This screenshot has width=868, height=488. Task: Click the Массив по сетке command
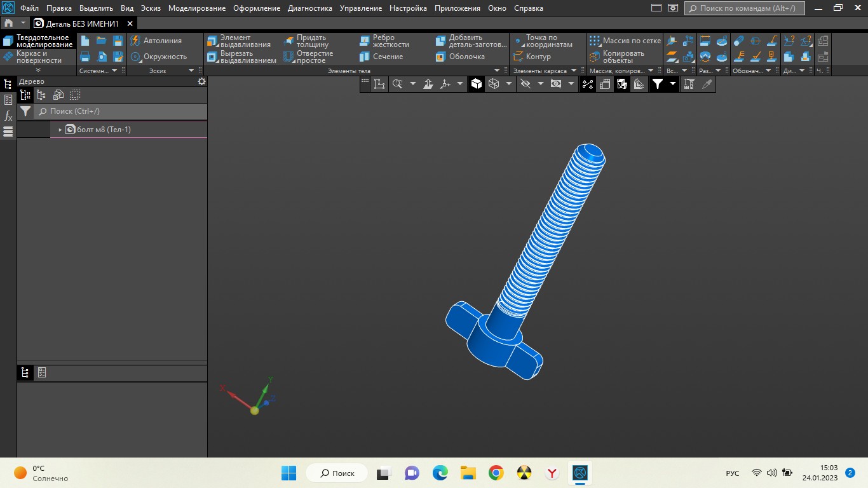pyautogui.click(x=625, y=41)
